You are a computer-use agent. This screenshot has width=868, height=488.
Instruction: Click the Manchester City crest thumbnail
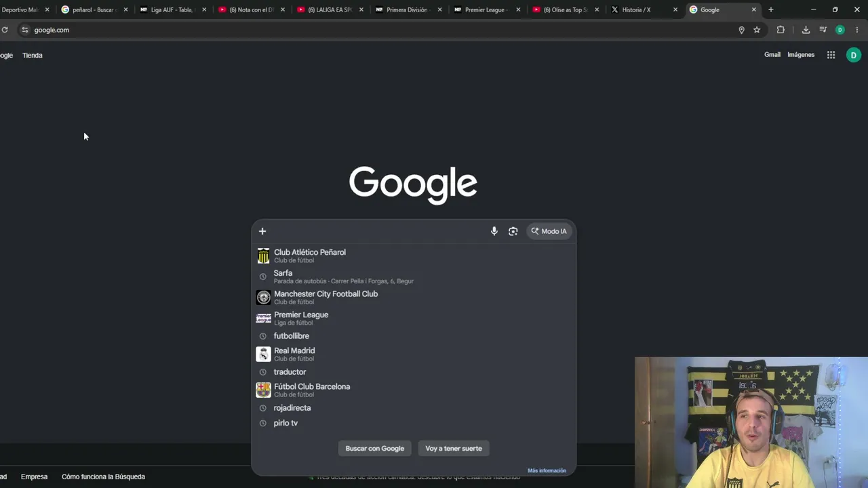click(x=263, y=298)
